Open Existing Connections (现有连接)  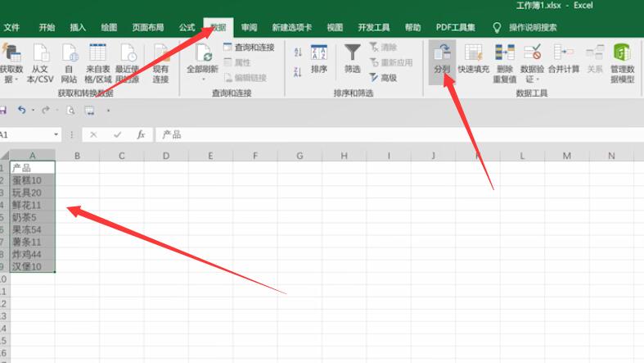pos(160,62)
